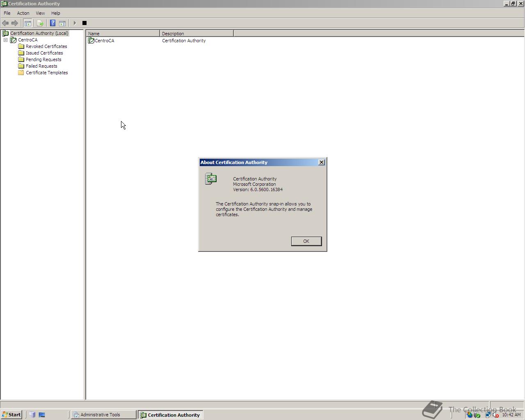Screen dimensions: 525x420
Task: Click the Server Manager quick launch icon
Action: coord(32,415)
